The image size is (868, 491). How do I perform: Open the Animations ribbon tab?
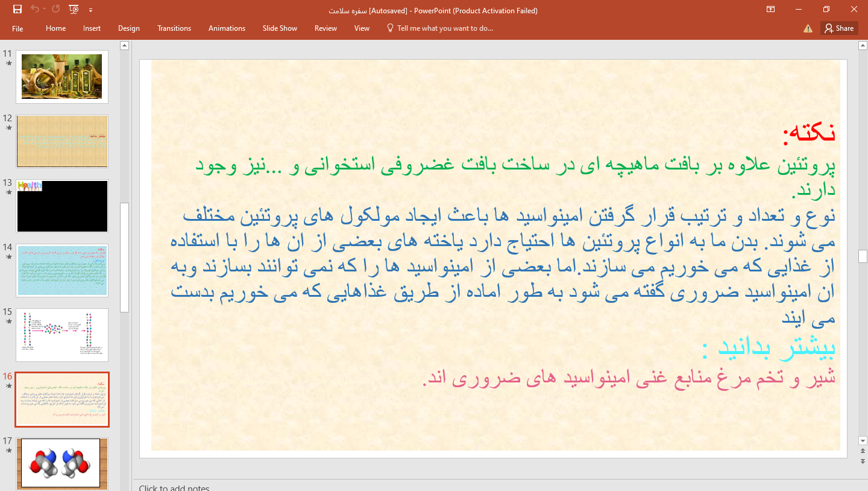coord(227,28)
